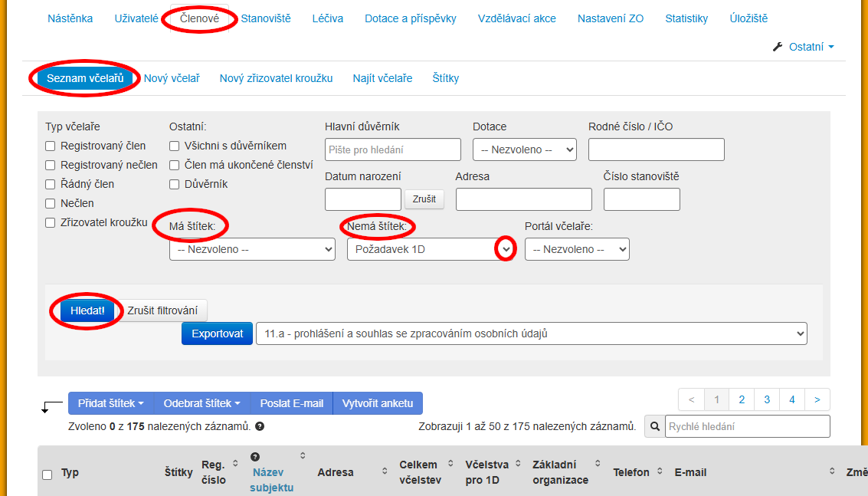Switch to the Stanoviště tab
This screenshot has height=496, width=868.
click(x=266, y=18)
